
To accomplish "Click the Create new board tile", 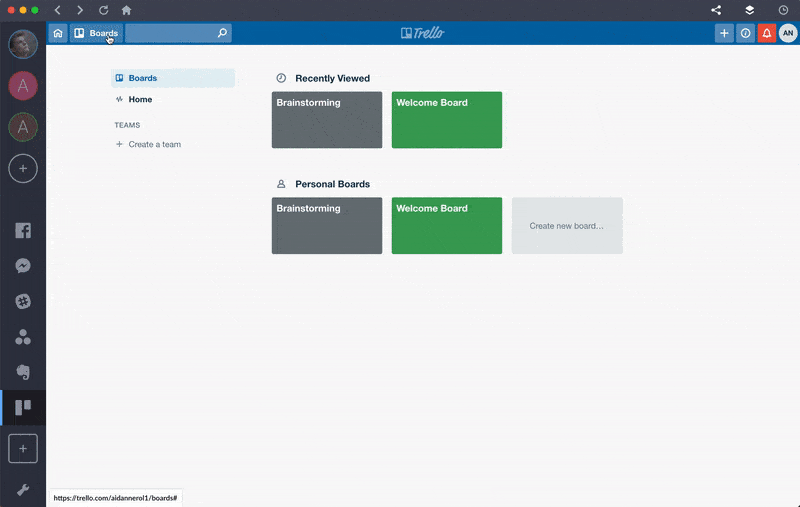I will (567, 225).
